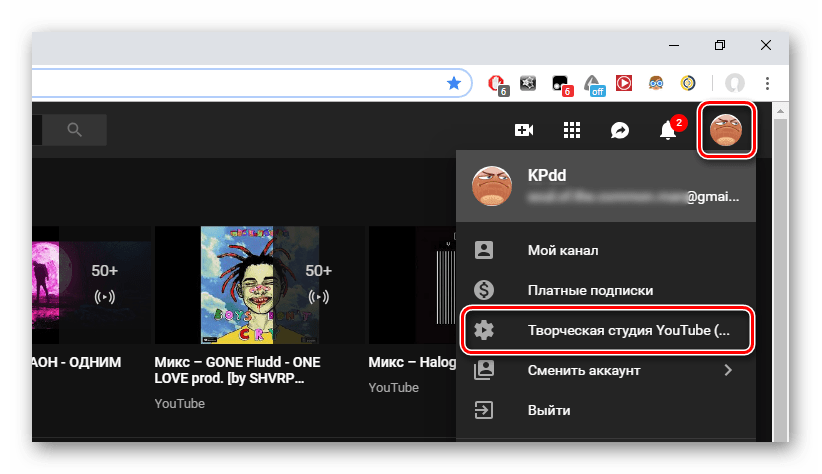Open the Chrome three-dot menu
Screen dimensions: 822x474
tap(767, 84)
